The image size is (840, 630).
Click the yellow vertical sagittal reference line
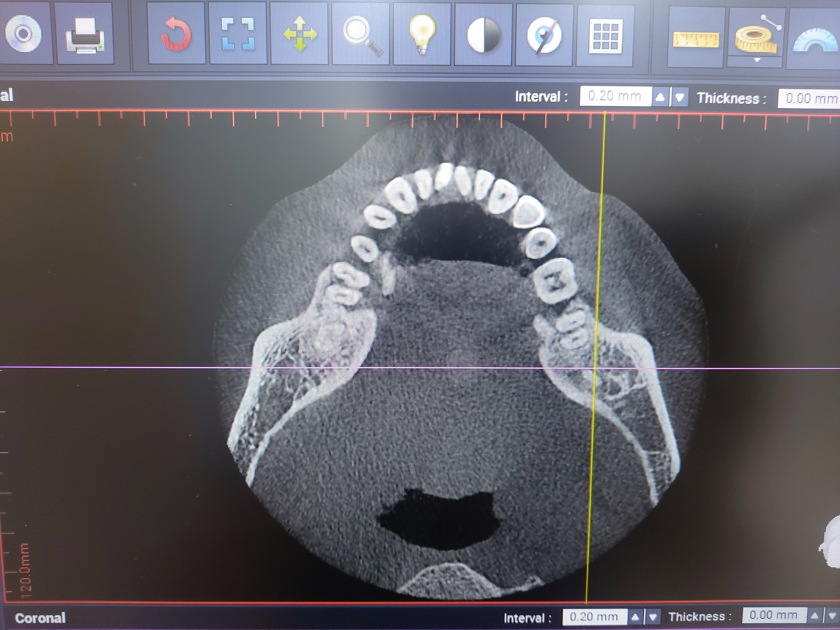point(595,357)
